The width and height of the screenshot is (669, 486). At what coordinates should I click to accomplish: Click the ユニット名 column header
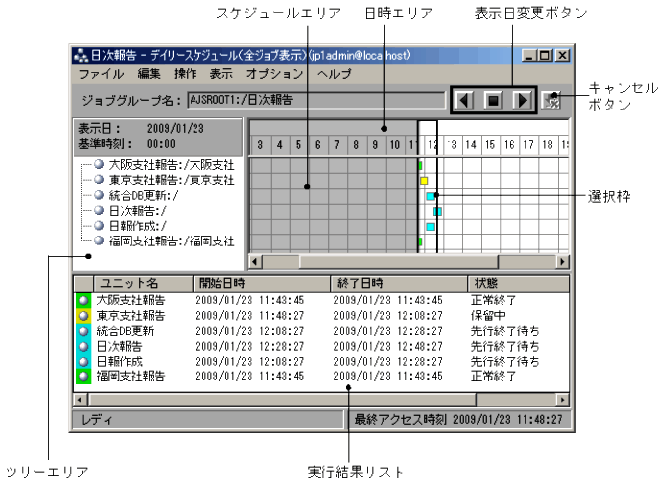[143, 283]
